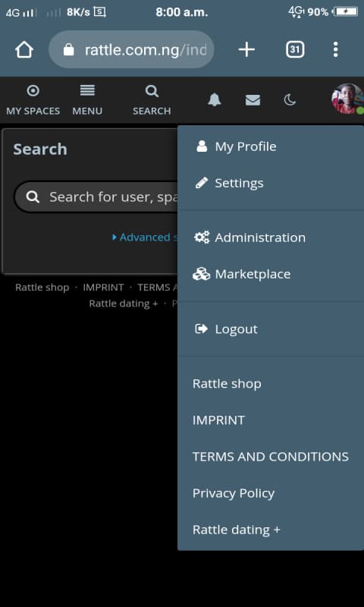Screen dimensions: 364x607
Task: Open TERMS AND CONDITIONS in dropdown
Action: 271,457
